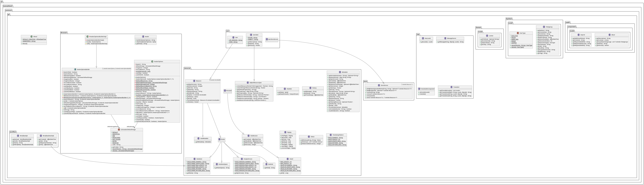Select the user package label

tap(228, 31)
